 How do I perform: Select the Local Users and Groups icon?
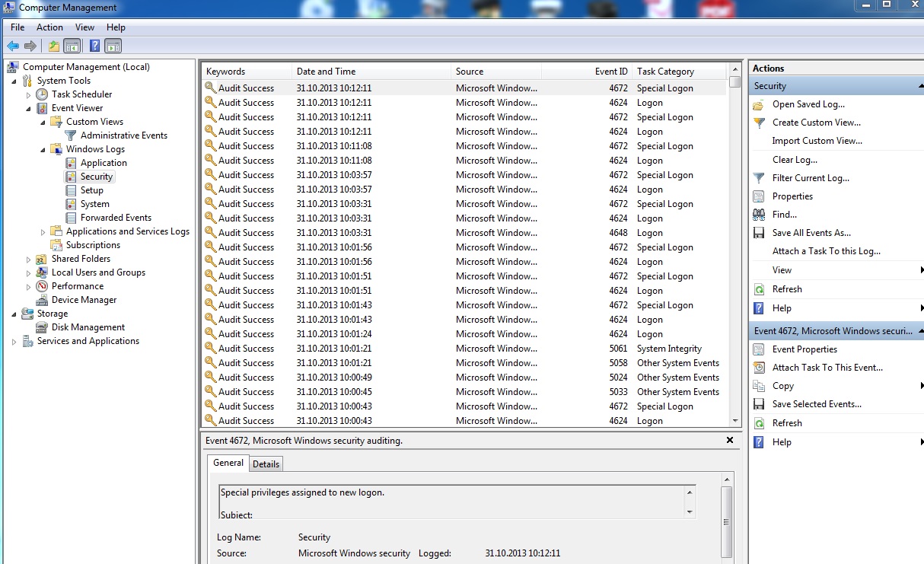[43, 272]
